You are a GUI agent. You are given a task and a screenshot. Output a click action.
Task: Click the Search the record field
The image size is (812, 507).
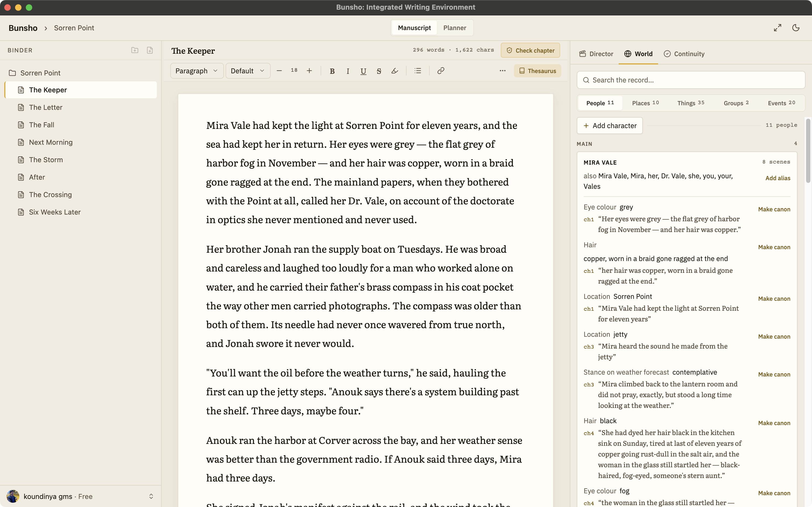click(691, 80)
